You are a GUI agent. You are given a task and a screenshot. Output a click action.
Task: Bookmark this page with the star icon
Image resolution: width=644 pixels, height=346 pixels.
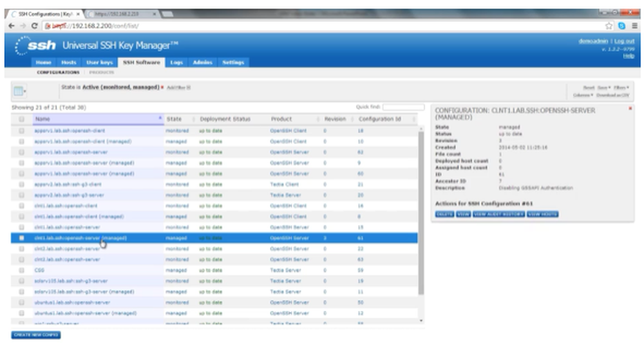pyautogui.click(x=609, y=26)
